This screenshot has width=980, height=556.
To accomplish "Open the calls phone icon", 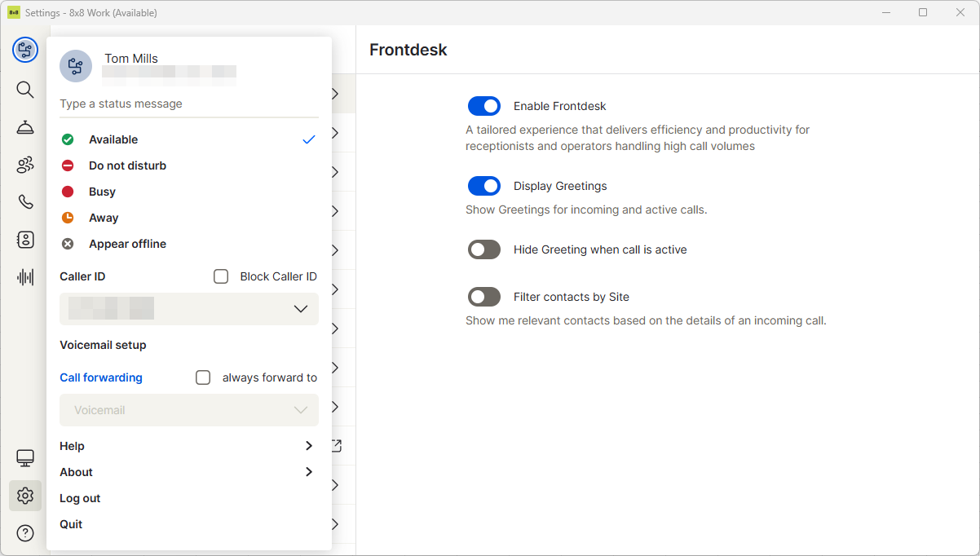I will (x=25, y=202).
